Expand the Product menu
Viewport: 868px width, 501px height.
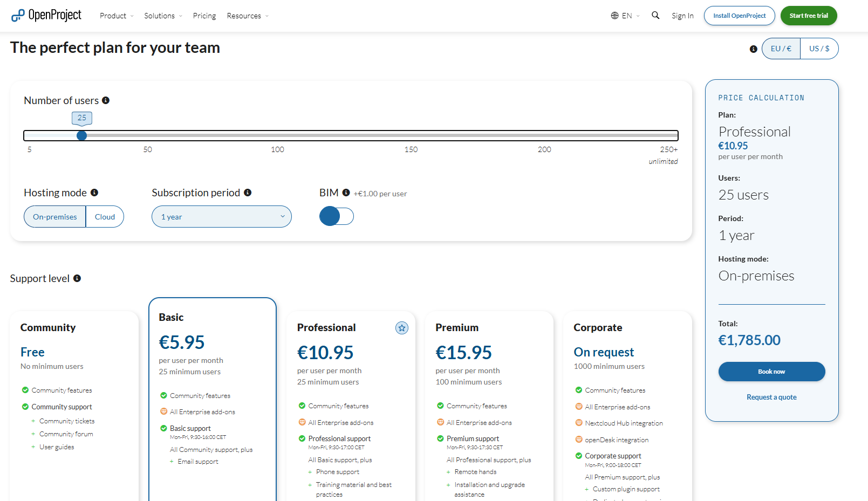(x=117, y=16)
